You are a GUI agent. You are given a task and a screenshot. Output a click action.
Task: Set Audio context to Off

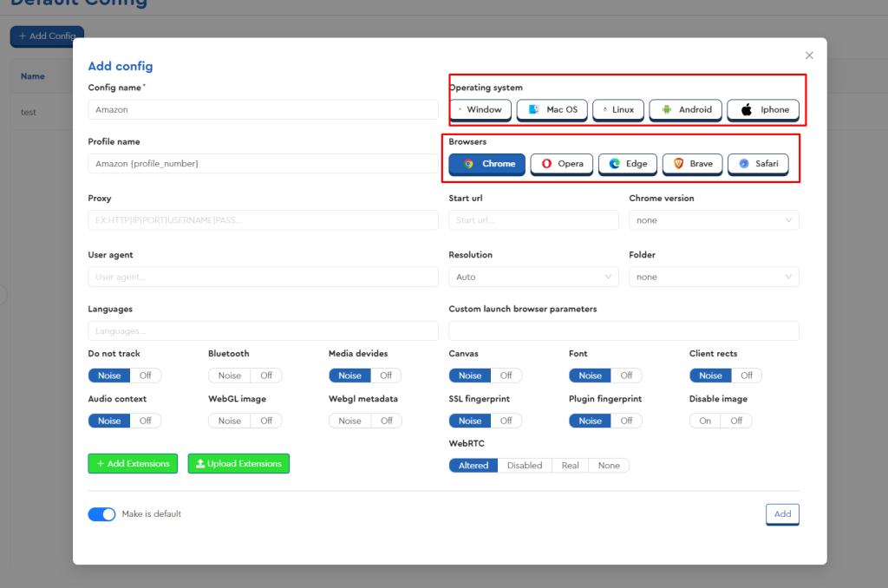(146, 421)
